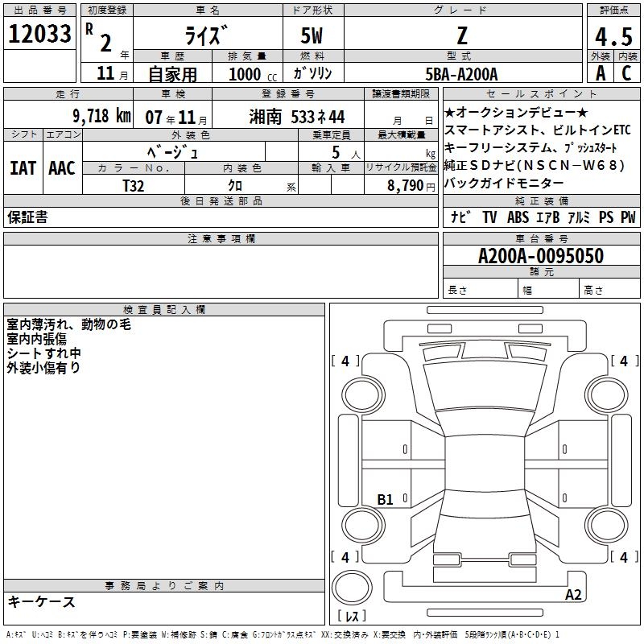Image resolution: width=644 pixels, height=644 pixels.
Task: Select the car name ライズ
Action: coord(206,35)
